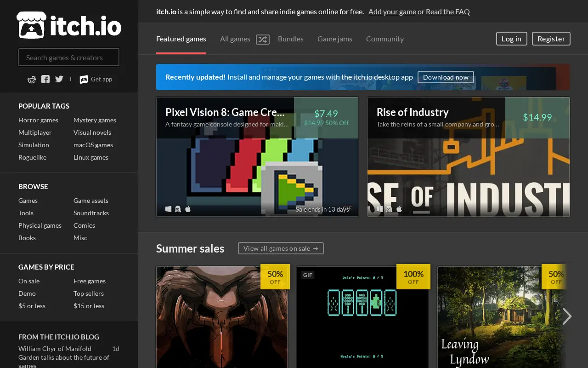
Task: Open the Community tab
Action: [x=385, y=39]
